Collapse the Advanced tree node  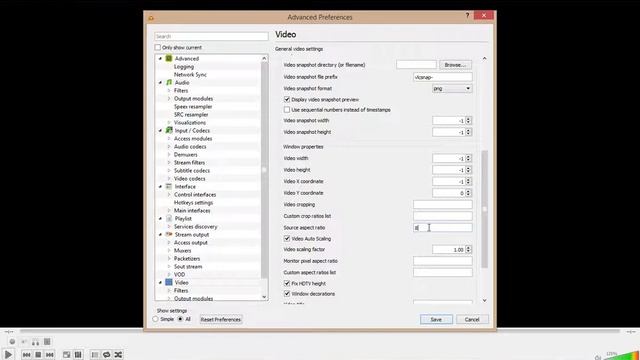point(160,59)
